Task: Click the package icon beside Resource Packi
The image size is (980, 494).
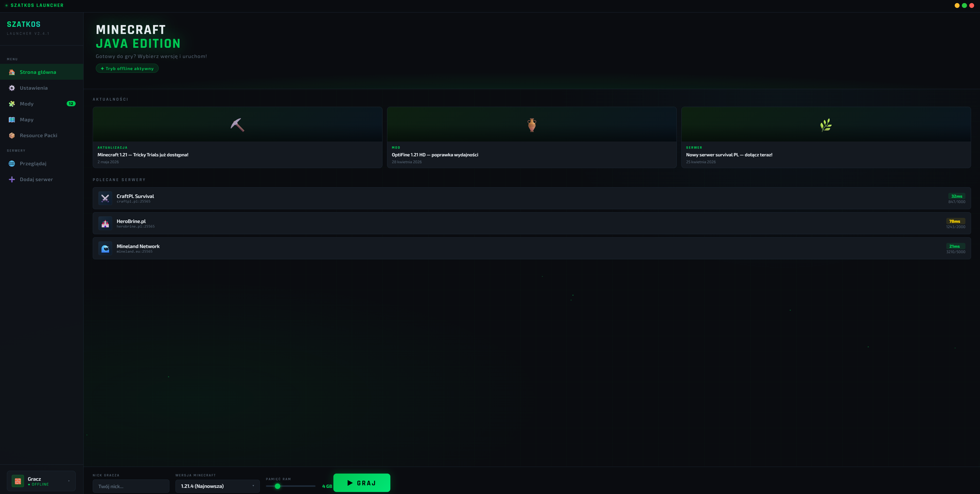Action: (x=12, y=135)
